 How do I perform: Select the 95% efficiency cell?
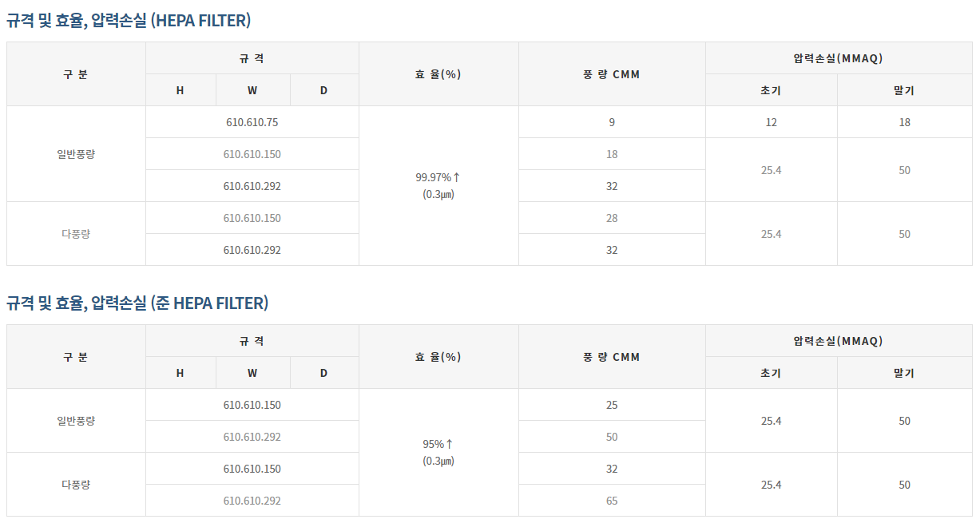[x=438, y=452]
